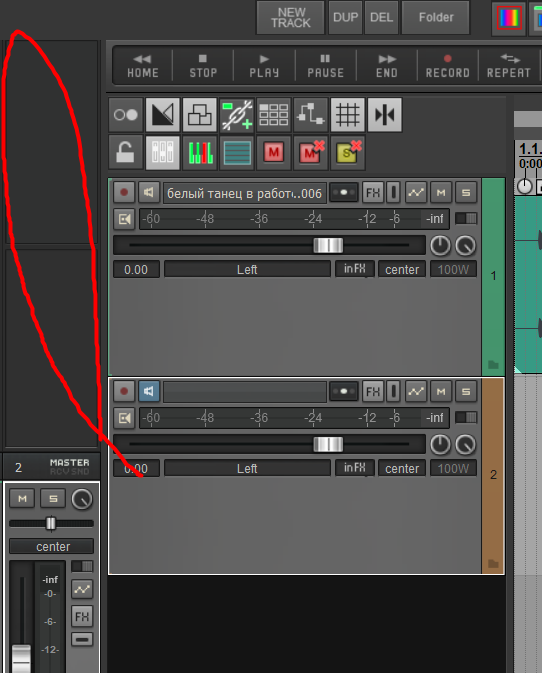Solo track 2
Viewport: 542px width, 673px height.
tap(466, 391)
